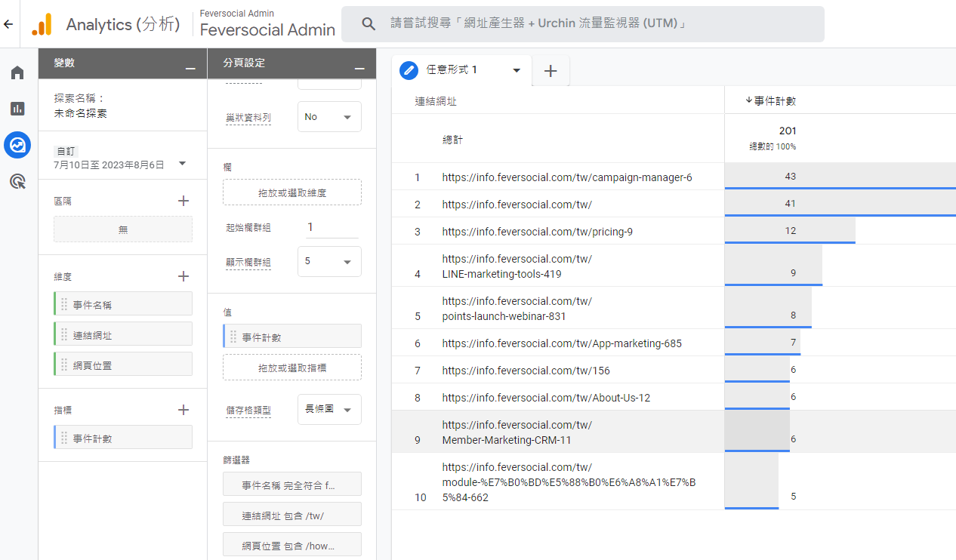956x560 pixels.
Task: Add a dimension with the 維度 plus icon
Action: point(183,276)
